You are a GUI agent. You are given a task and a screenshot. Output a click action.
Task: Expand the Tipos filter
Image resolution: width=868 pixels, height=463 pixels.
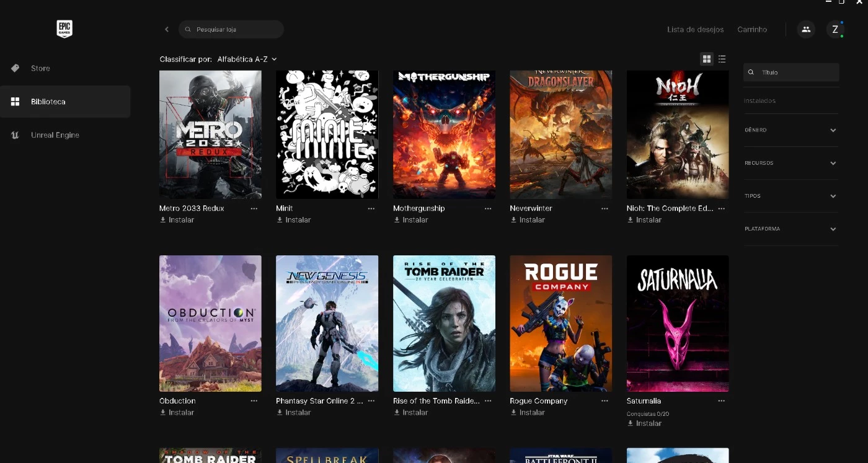click(791, 196)
